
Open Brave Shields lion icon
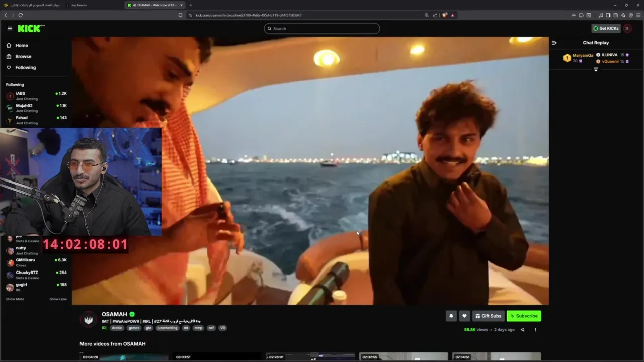click(445, 15)
